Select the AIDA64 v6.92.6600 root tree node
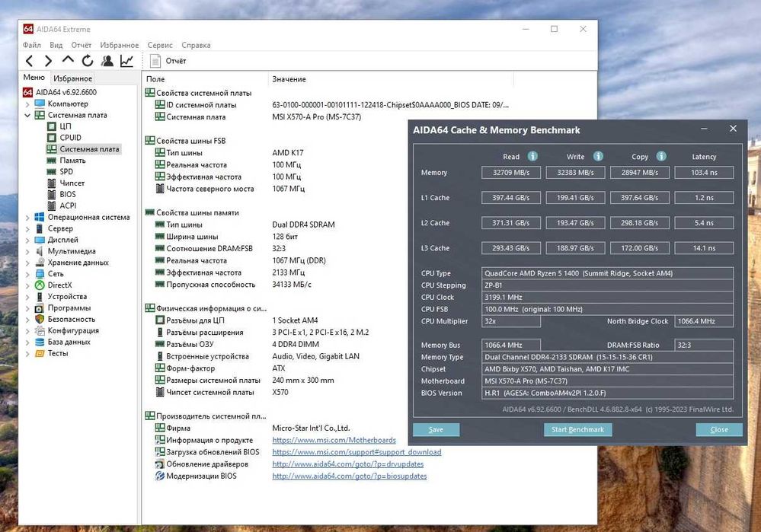 click(66, 92)
